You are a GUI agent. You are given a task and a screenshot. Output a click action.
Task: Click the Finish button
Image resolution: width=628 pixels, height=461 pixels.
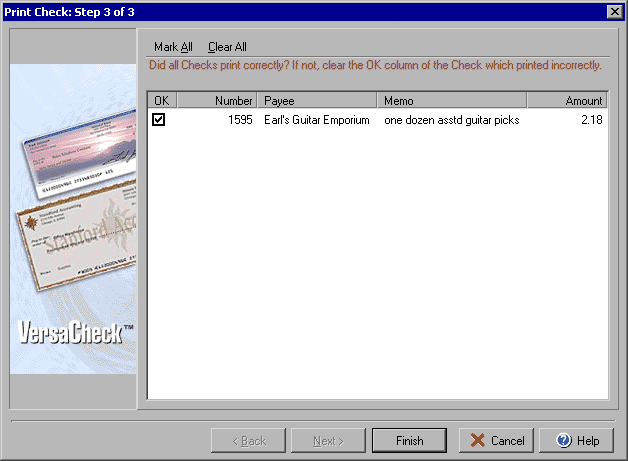point(409,441)
